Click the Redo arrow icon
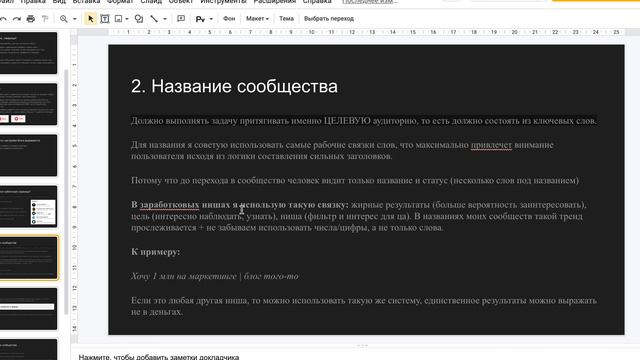Viewport: 640px width, 360px height. [17, 19]
